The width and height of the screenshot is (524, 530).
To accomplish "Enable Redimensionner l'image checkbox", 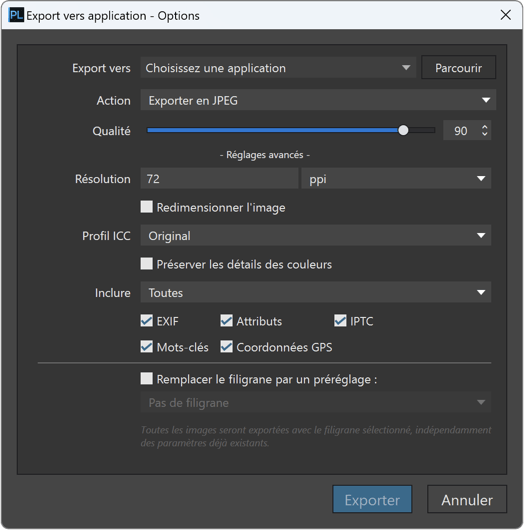I will point(146,207).
